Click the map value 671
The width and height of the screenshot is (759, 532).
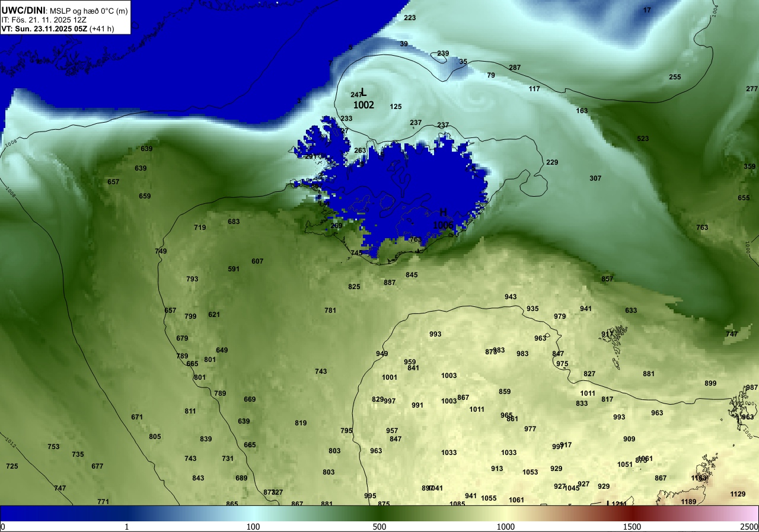tap(137, 417)
